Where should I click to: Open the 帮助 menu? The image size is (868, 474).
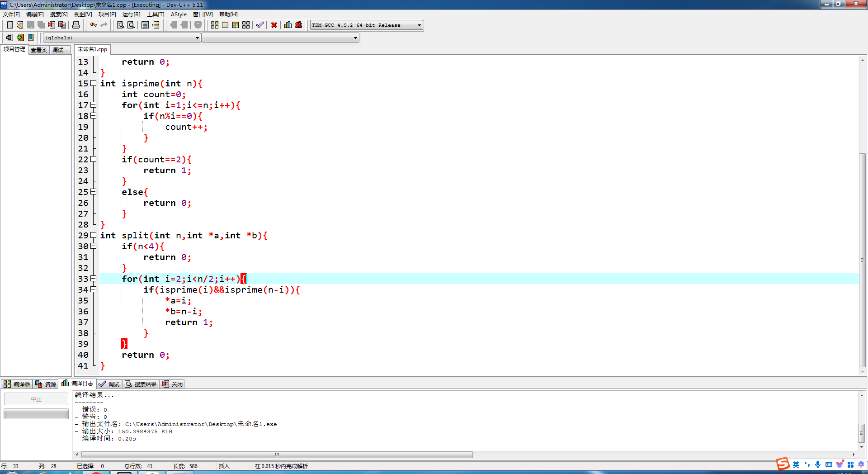228,14
